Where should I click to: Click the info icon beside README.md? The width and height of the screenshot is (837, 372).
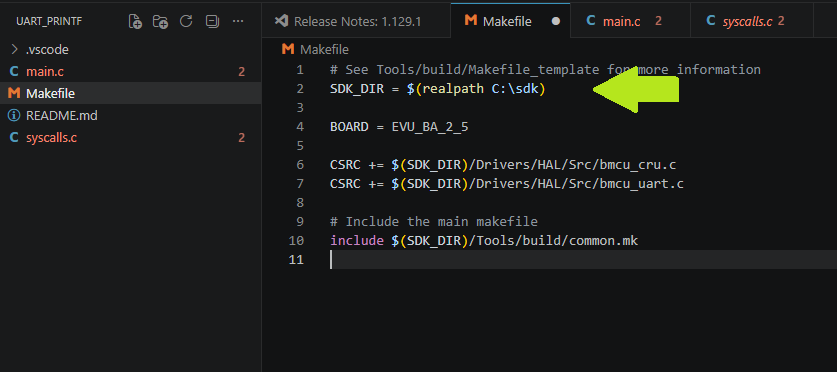14,115
